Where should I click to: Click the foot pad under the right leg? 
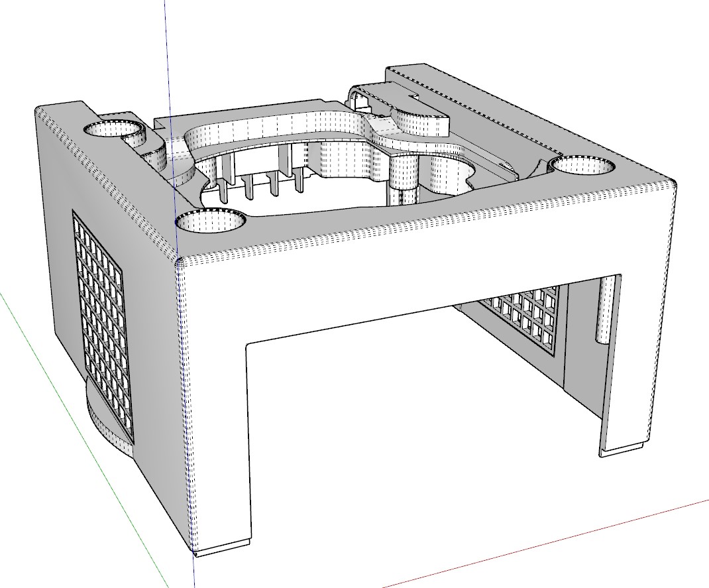point(623,449)
